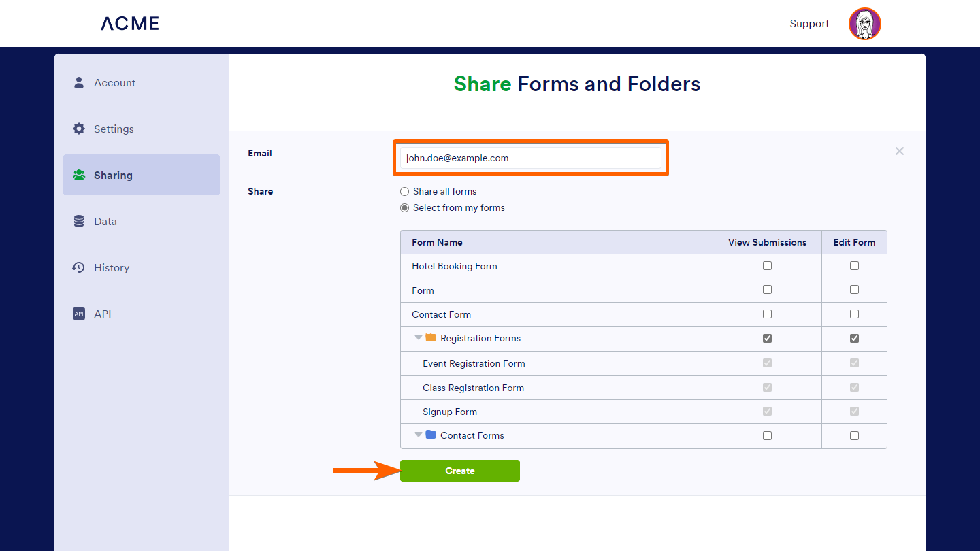This screenshot has height=551, width=980.
Task: Collapse the Registration Forms folder
Action: pyautogui.click(x=418, y=337)
